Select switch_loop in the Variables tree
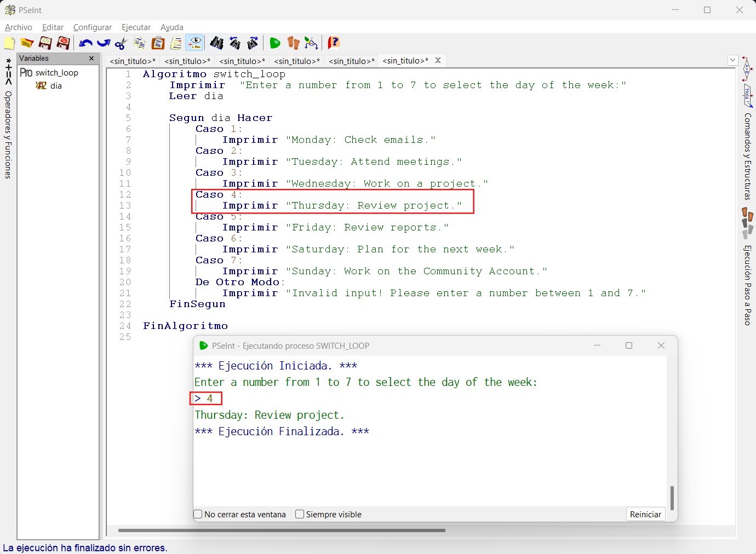Image resolution: width=756 pixels, height=554 pixels. 56,73
